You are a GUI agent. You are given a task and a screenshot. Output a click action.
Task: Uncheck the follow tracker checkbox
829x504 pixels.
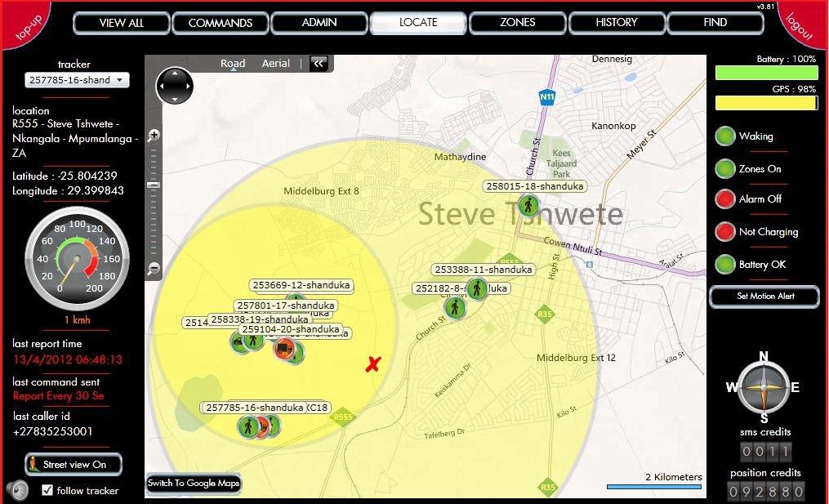(x=47, y=490)
